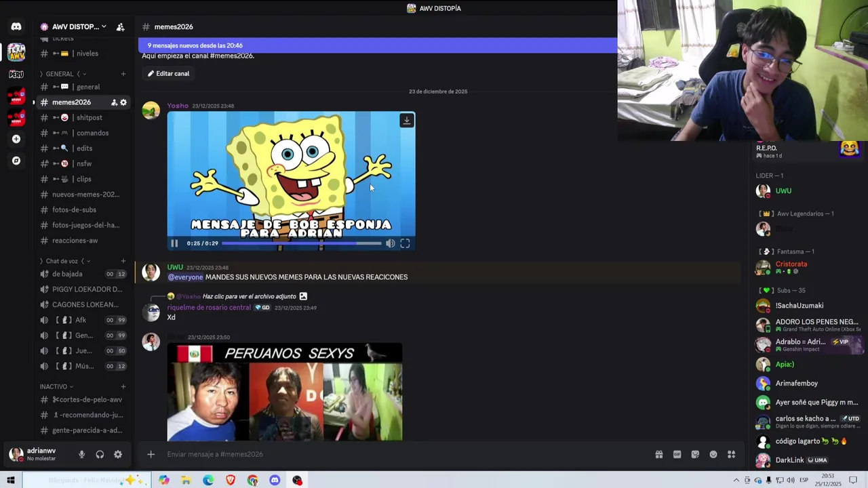The width and height of the screenshot is (868, 488).
Task: Open memes2026 channel settings gear
Action: click(x=123, y=102)
